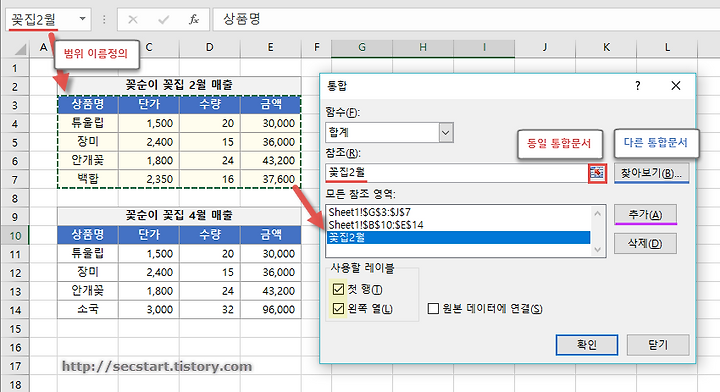Screen dimensions: 720x392
Task: Enable 원본 데이터에 연결 checkbox
Action: (x=433, y=308)
